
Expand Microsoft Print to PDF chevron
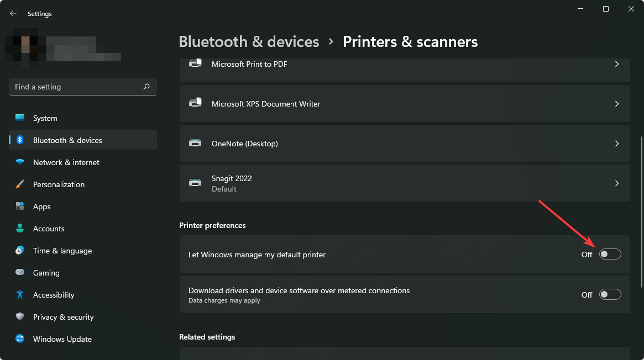point(617,64)
